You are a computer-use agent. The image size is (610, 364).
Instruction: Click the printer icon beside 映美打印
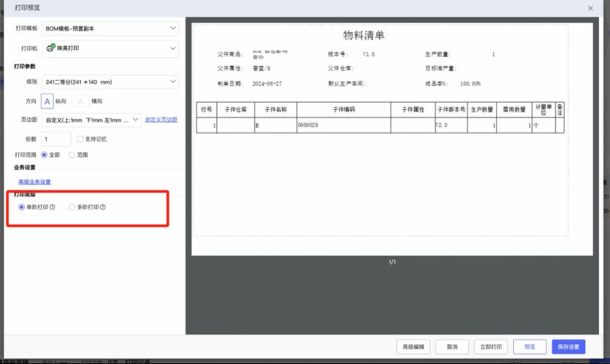click(51, 48)
